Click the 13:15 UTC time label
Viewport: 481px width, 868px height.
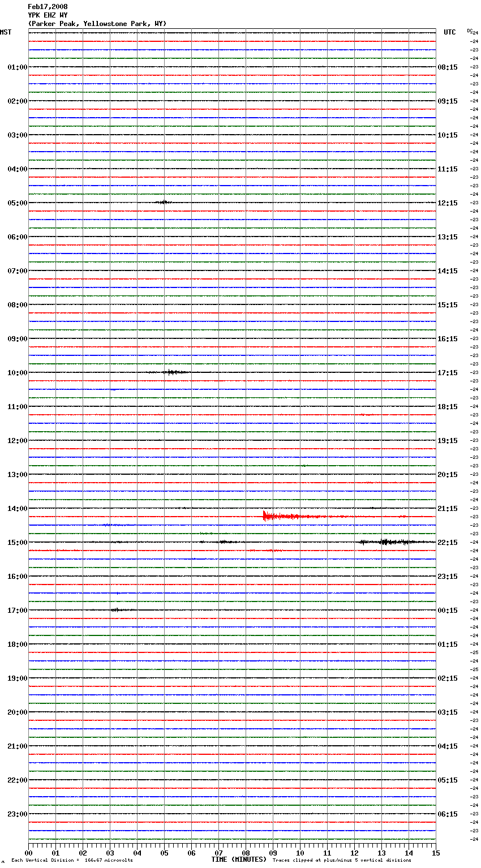coord(448,237)
